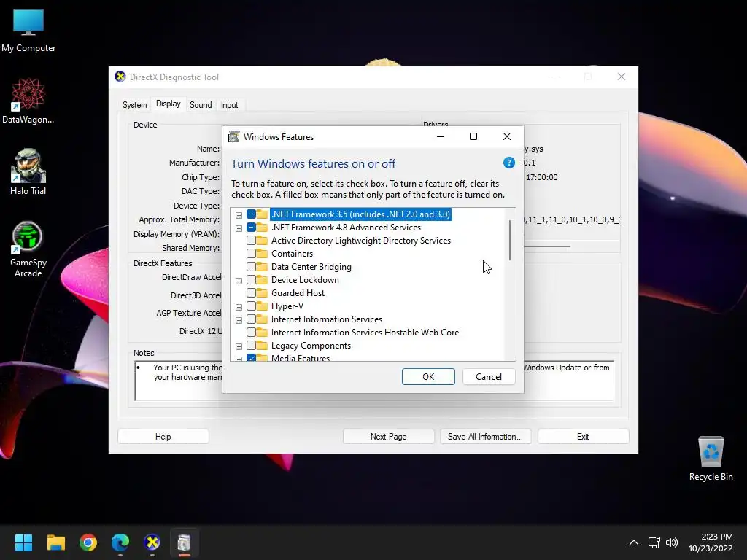The height and width of the screenshot is (560, 747).
Task: Open File Explorer from the taskbar
Action: (x=55, y=542)
